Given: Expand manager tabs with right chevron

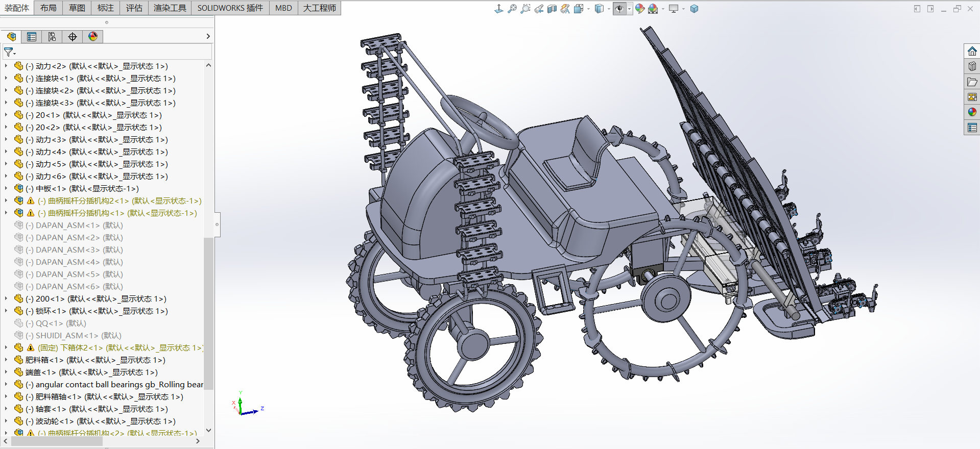Looking at the screenshot, I should [208, 36].
